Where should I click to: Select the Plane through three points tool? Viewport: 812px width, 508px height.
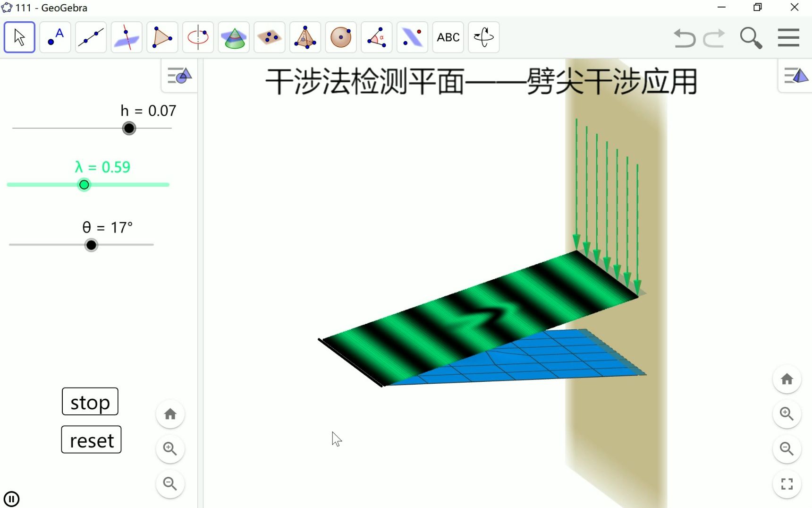coord(270,37)
